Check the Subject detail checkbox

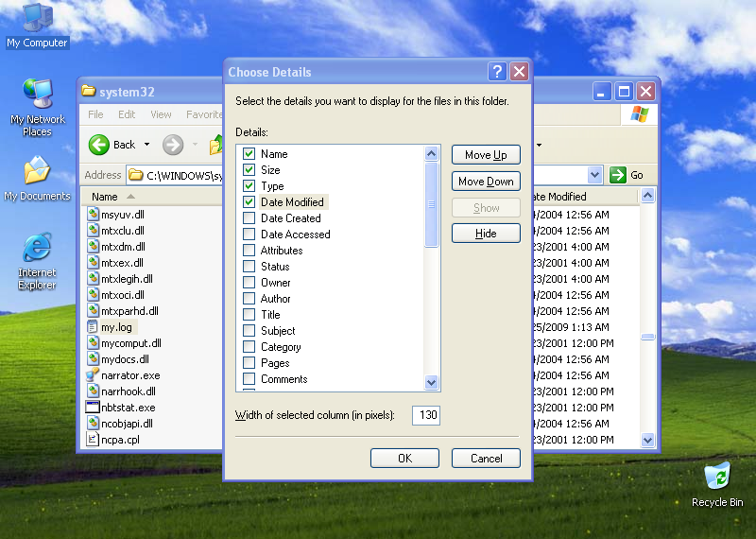click(x=249, y=331)
